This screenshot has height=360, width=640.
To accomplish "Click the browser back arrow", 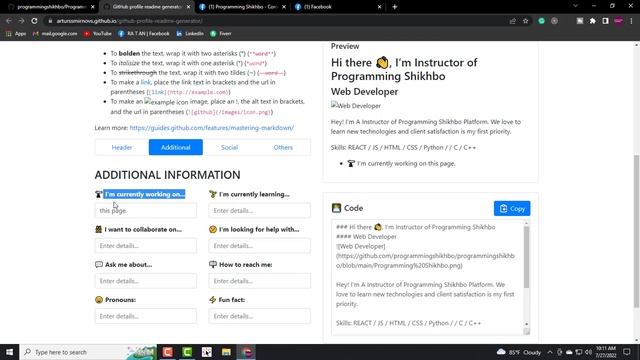I will coord(9,21).
